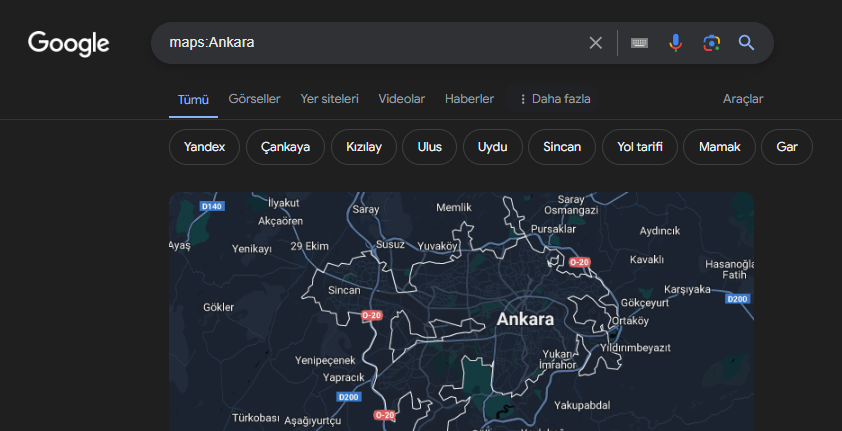
Task: Select the Yandex suggestion chip
Action: [204, 147]
